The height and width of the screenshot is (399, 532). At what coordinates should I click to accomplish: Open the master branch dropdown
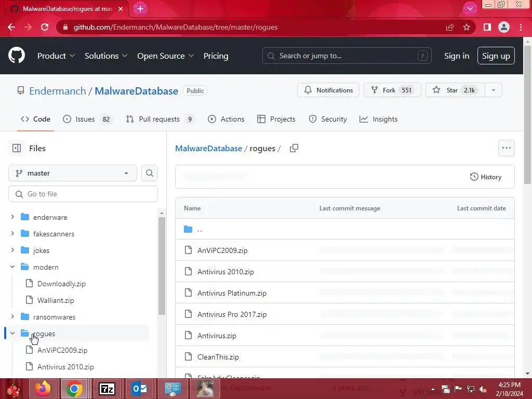73,173
